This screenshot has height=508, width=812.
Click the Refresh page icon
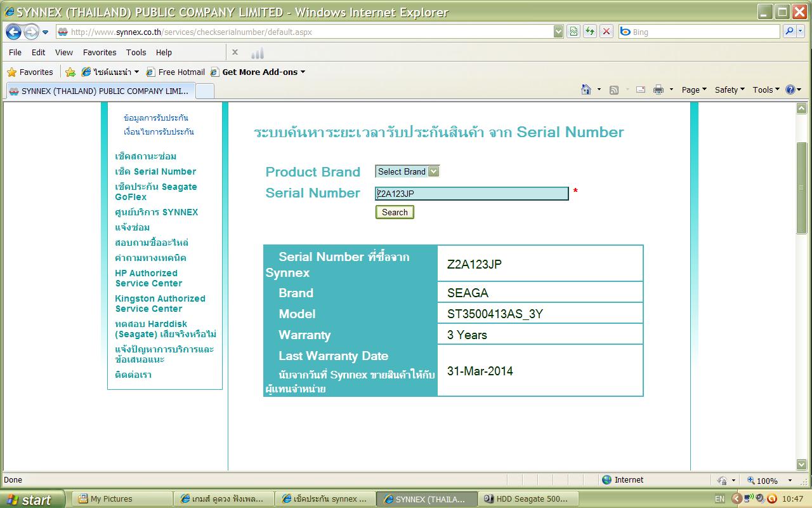click(x=590, y=32)
